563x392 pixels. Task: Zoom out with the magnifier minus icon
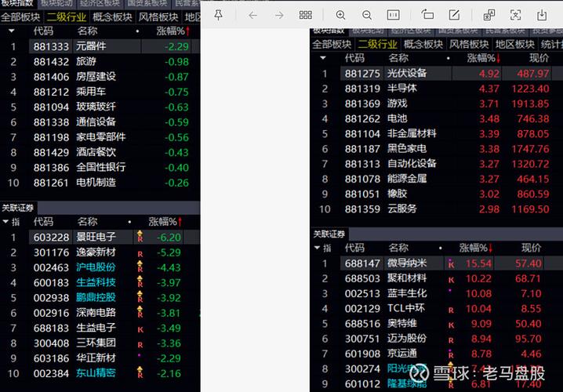point(367,15)
